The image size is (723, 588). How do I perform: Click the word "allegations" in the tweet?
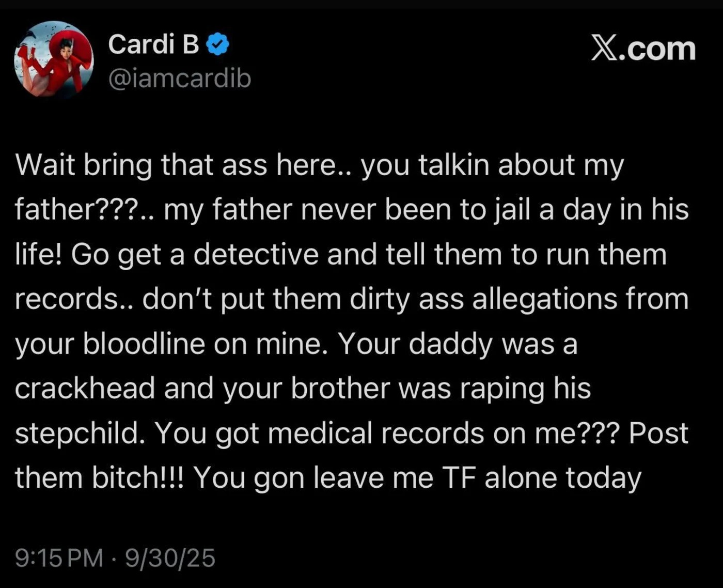click(x=545, y=299)
